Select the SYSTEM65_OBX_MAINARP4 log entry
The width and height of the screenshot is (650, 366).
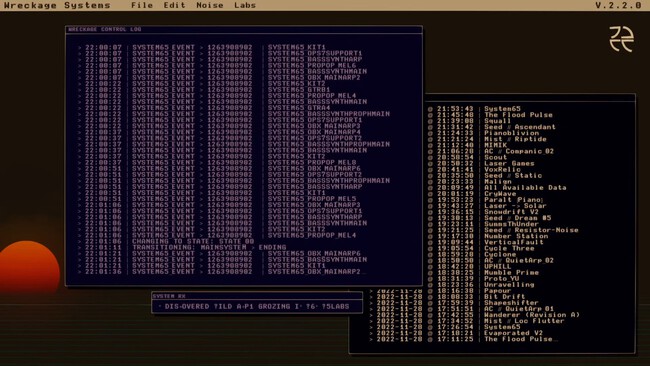pyautogui.click(x=219, y=132)
